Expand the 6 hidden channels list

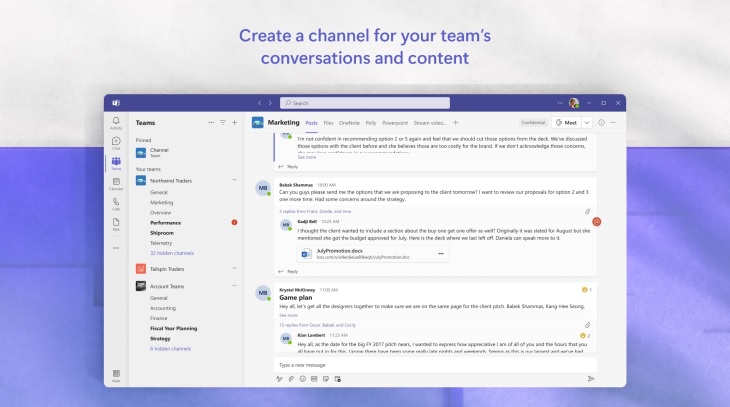point(170,348)
